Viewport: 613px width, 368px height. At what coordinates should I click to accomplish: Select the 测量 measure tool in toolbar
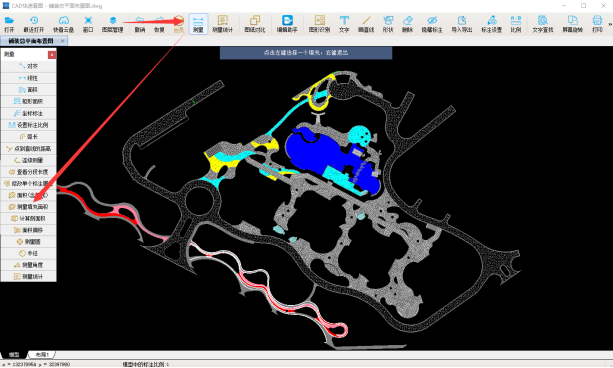[198, 24]
